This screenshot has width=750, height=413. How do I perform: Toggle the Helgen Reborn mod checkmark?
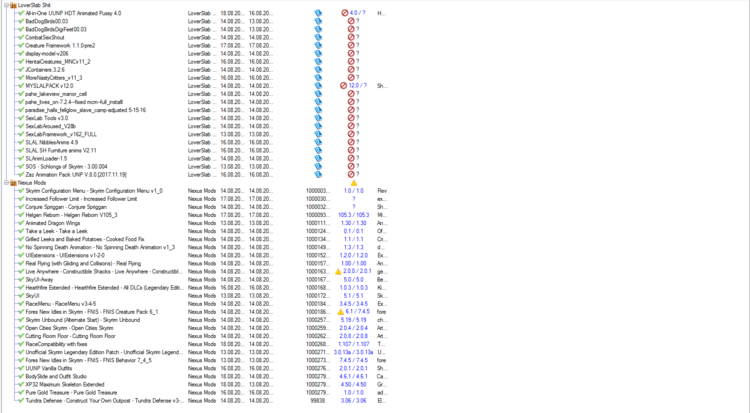pyautogui.click(x=21, y=215)
